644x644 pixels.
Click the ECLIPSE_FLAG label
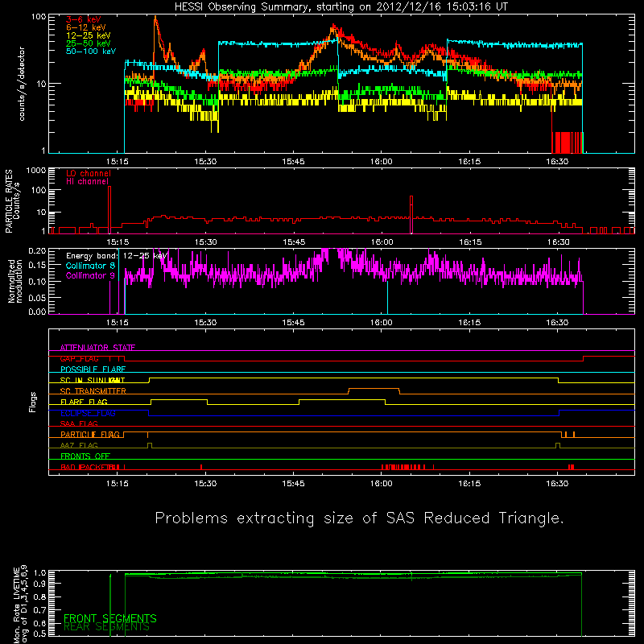(88, 413)
